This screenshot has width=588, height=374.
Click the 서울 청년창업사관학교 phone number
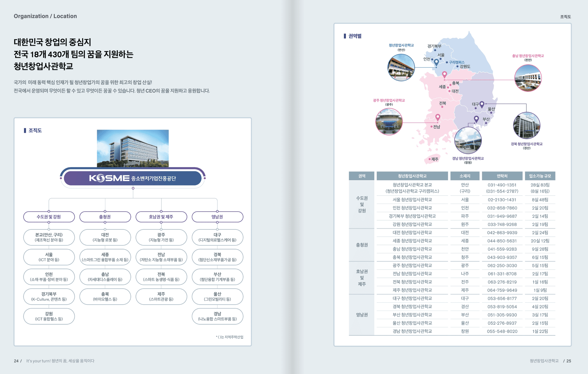pos(502,200)
